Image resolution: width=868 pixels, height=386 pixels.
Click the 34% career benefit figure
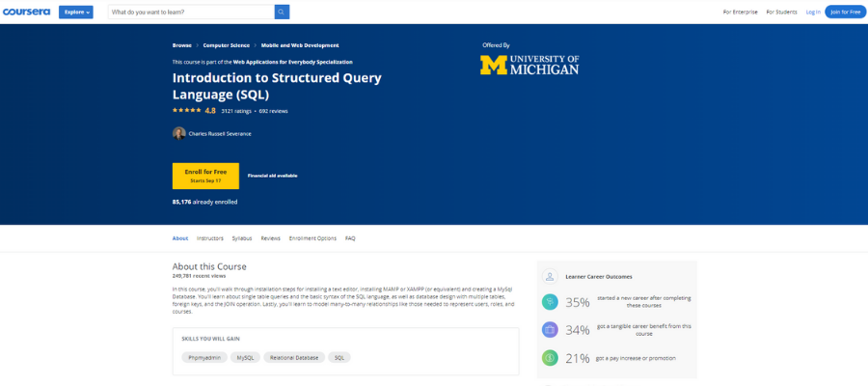(x=578, y=331)
